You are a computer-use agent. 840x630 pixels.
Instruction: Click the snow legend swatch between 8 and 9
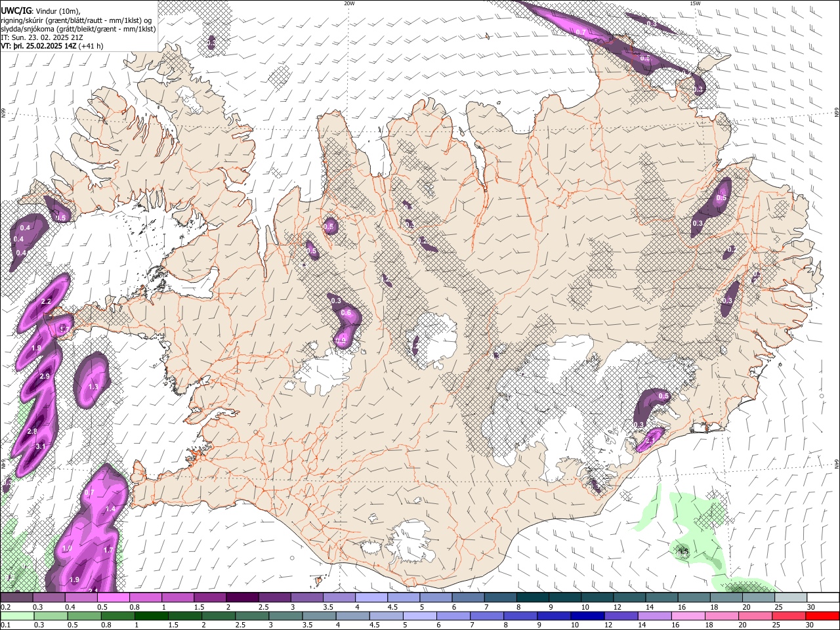533,598
